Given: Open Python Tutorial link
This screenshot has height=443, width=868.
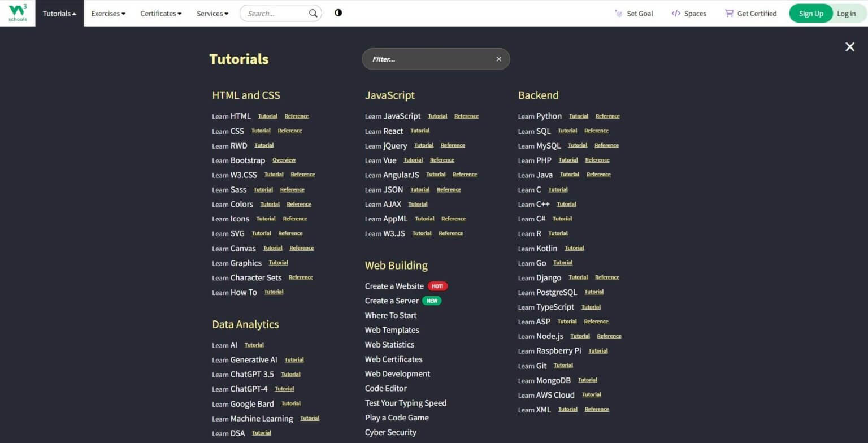Looking at the screenshot, I should coord(578,116).
